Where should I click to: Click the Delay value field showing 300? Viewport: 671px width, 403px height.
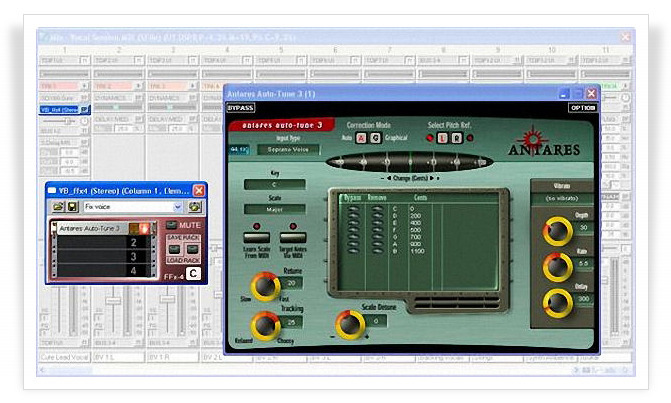click(x=583, y=299)
